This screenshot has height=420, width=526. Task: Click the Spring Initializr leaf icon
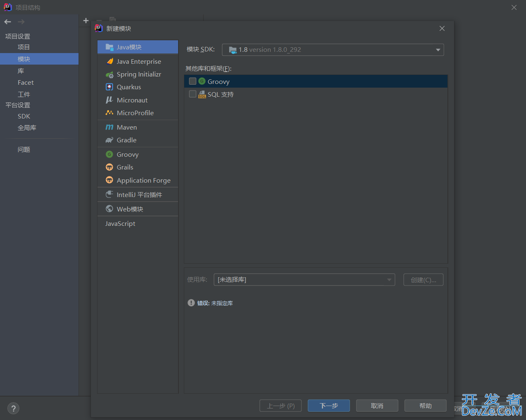tap(109, 74)
